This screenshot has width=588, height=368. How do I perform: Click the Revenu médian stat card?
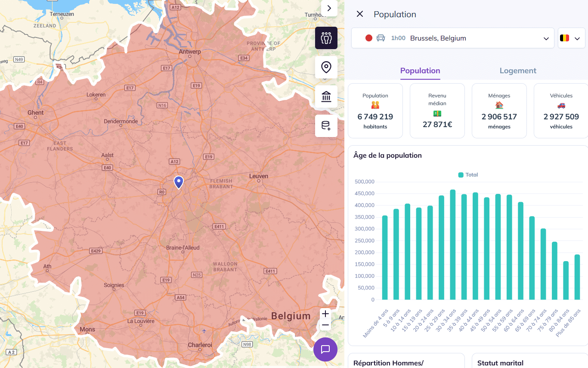click(437, 111)
